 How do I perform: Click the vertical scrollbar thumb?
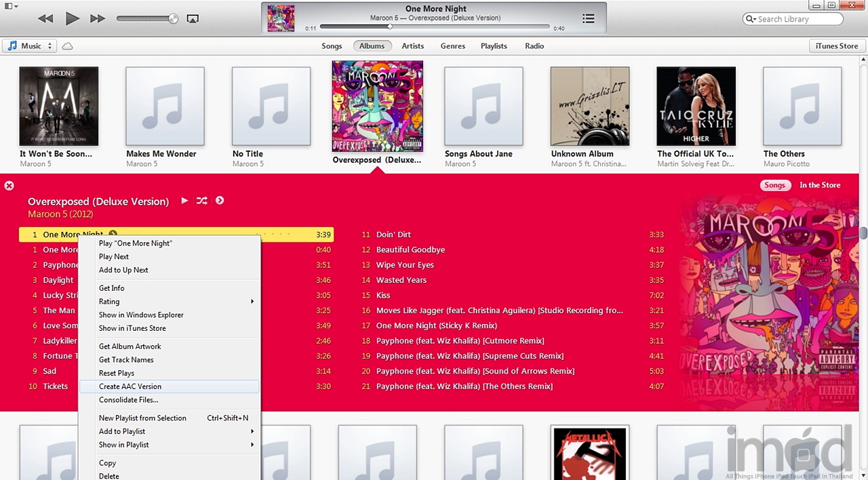[x=863, y=233]
